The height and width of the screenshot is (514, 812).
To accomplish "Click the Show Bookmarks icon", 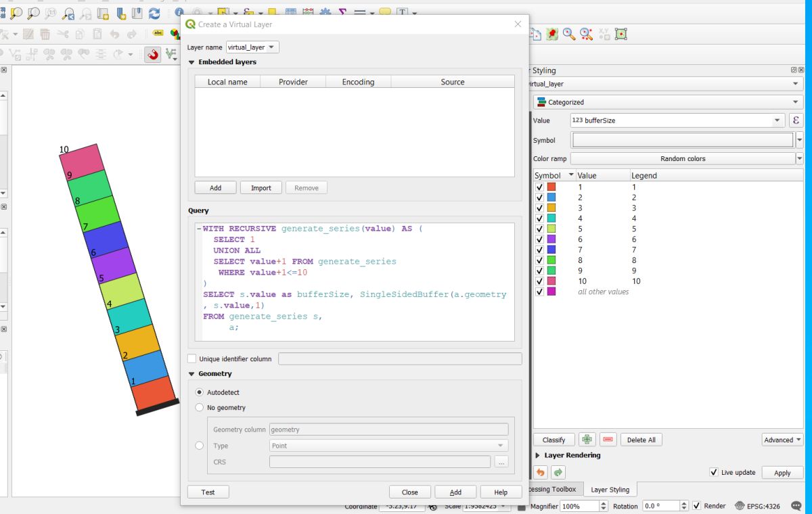I will tap(137, 13).
